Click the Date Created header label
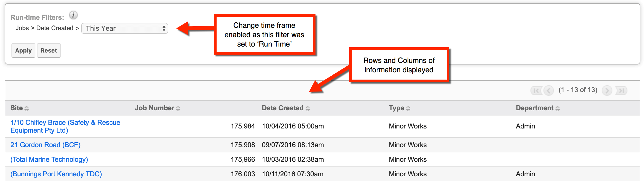Viewport: 644px width, 181px height. pyautogui.click(x=283, y=108)
